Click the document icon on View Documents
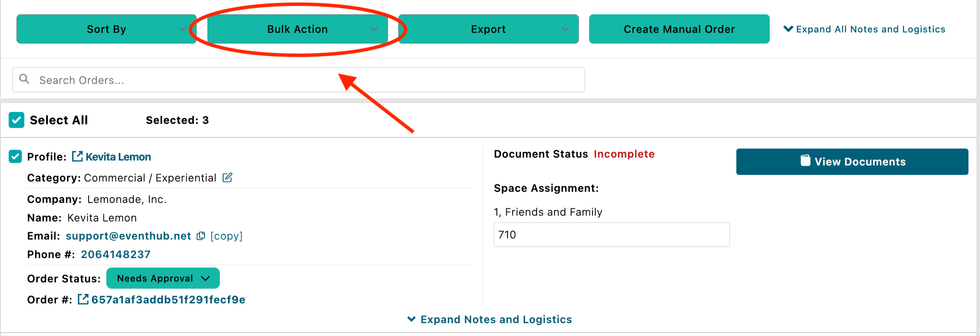The width and height of the screenshot is (980, 336). pyautogui.click(x=805, y=161)
